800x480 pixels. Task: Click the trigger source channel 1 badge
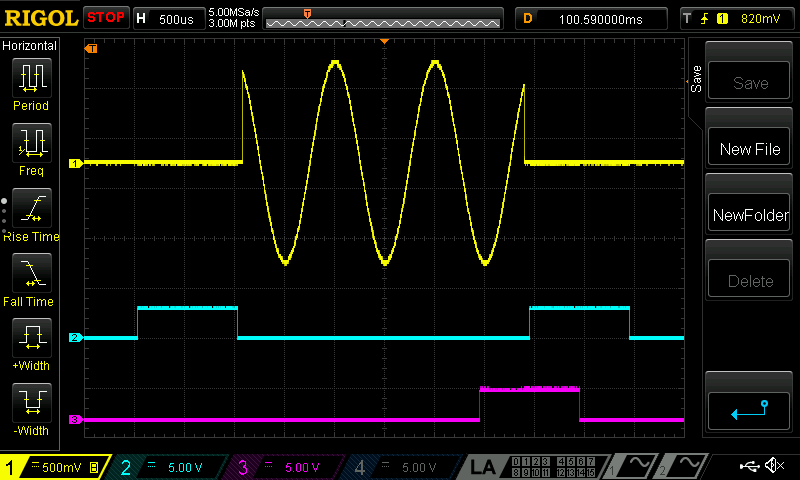pyautogui.click(x=722, y=19)
